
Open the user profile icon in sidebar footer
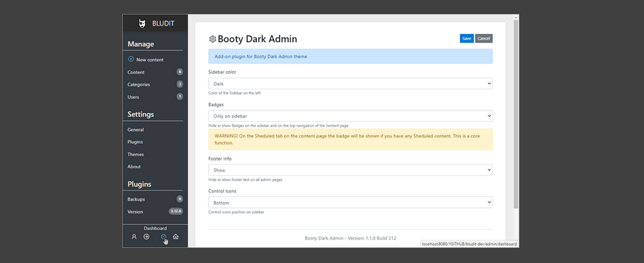[x=134, y=237]
